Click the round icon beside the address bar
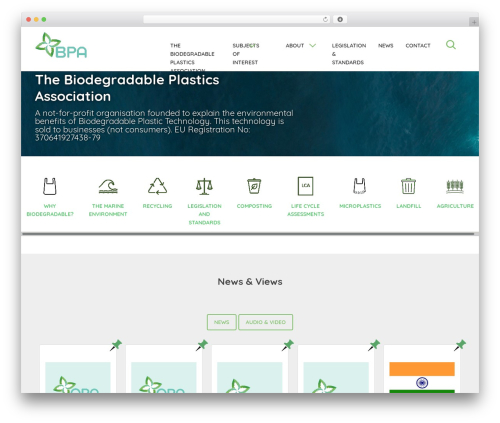 click(x=340, y=20)
